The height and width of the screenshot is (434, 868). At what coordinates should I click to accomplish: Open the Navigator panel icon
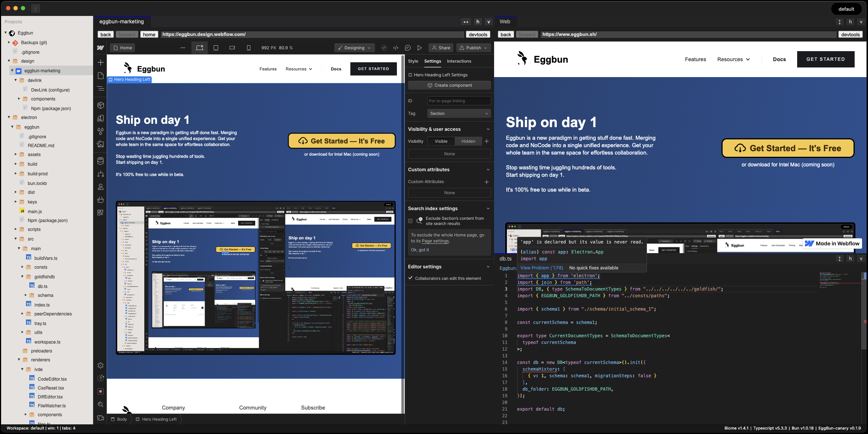click(101, 89)
